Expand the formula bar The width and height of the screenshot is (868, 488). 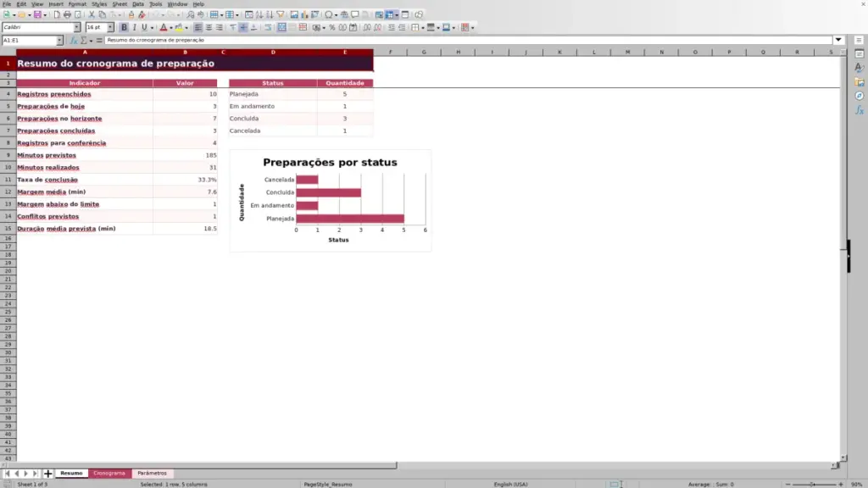pyautogui.click(x=838, y=40)
